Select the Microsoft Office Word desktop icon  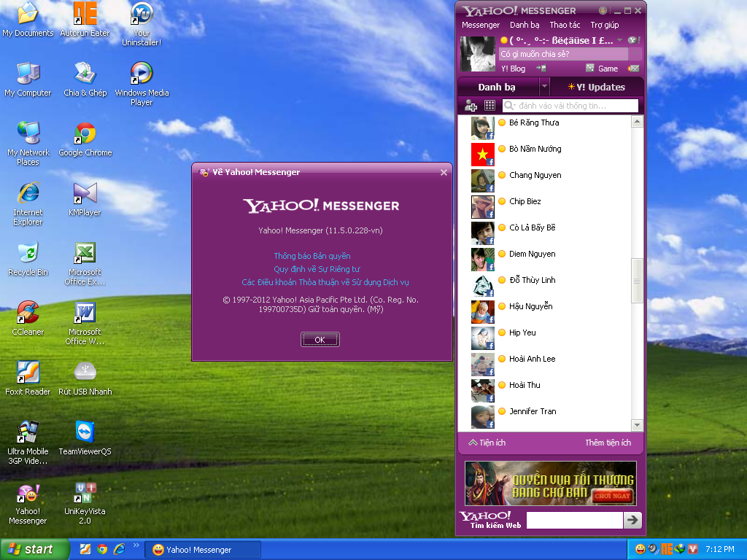click(85, 324)
